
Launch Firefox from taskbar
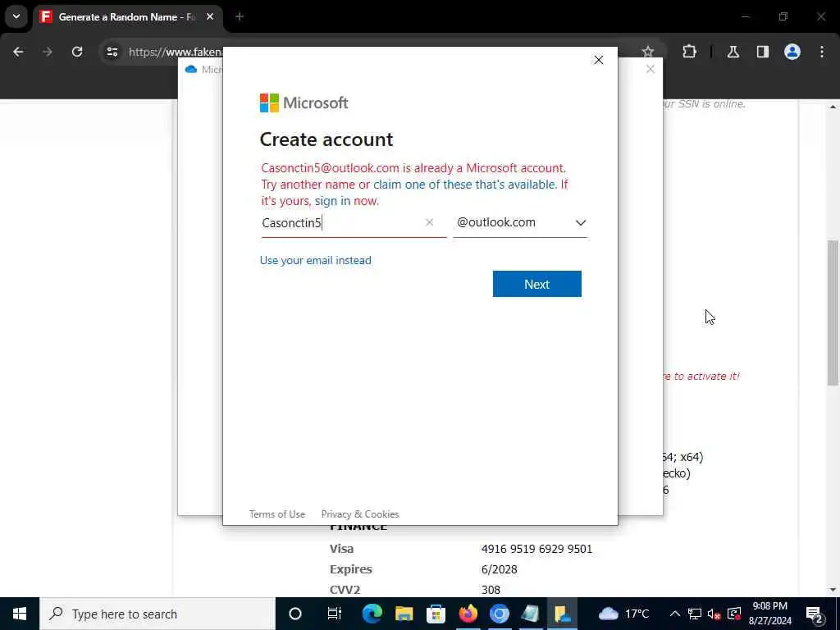[x=468, y=614]
